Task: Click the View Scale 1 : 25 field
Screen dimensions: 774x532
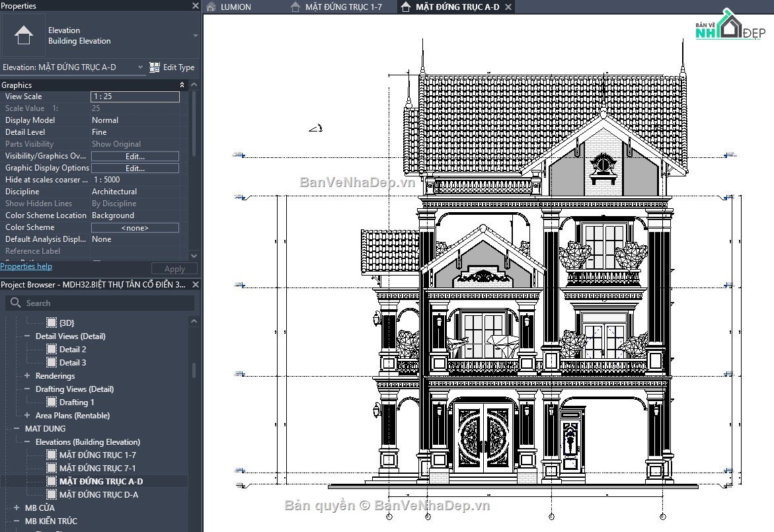Action: coord(135,96)
